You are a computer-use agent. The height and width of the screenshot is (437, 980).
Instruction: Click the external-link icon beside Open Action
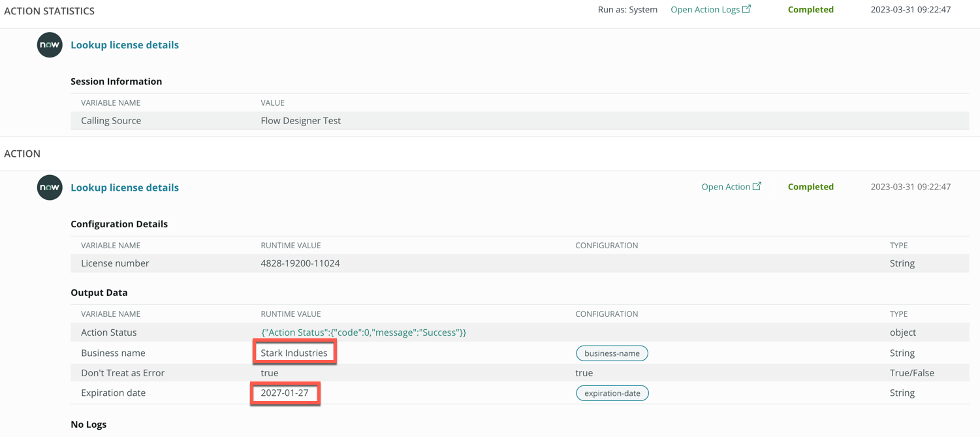(757, 186)
